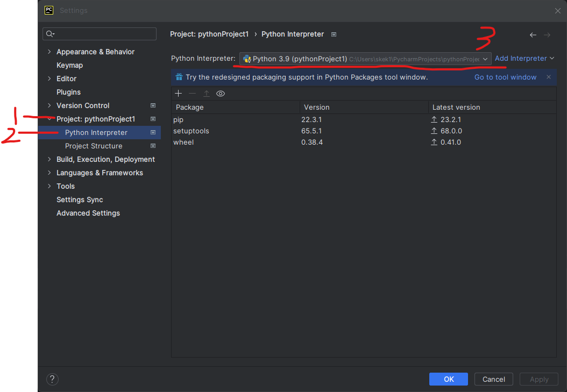The height and width of the screenshot is (392, 567).
Task: Click project settings icon next to Project: pythonProject1
Action: (x=153, y=119)
